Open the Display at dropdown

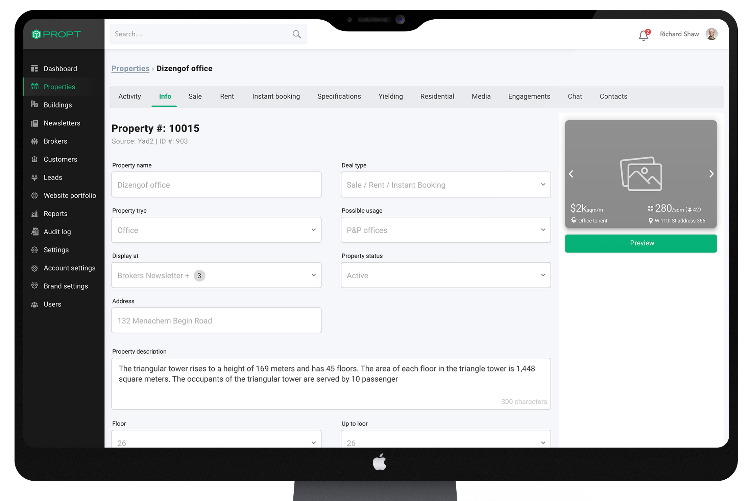(x=216, y=275)
